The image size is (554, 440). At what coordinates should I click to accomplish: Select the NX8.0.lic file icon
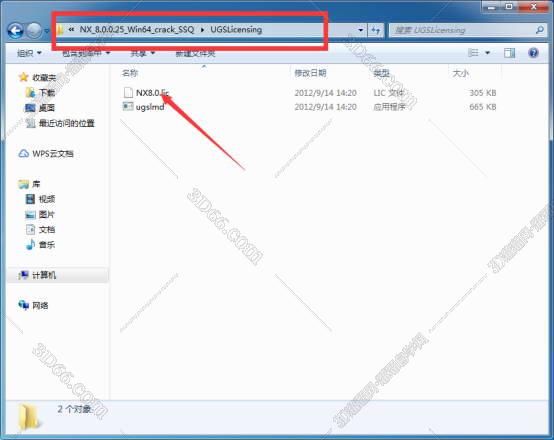(x=128, y=93)
